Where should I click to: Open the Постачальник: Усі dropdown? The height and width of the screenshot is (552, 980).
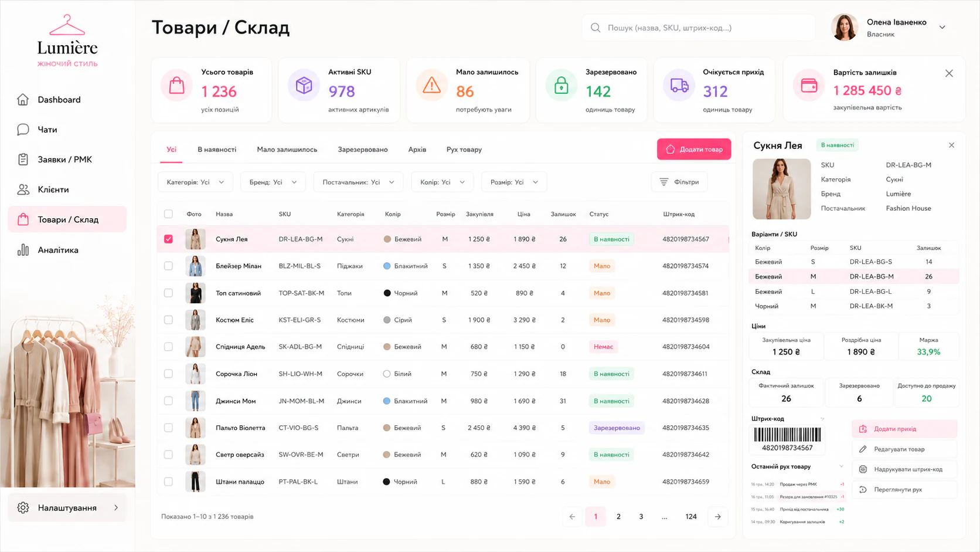358,182
